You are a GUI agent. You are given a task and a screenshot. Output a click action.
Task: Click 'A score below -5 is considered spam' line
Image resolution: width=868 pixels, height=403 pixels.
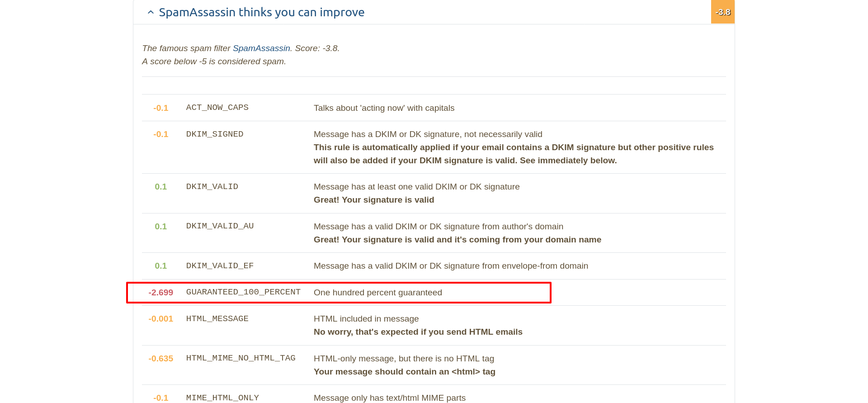[214, 62]
